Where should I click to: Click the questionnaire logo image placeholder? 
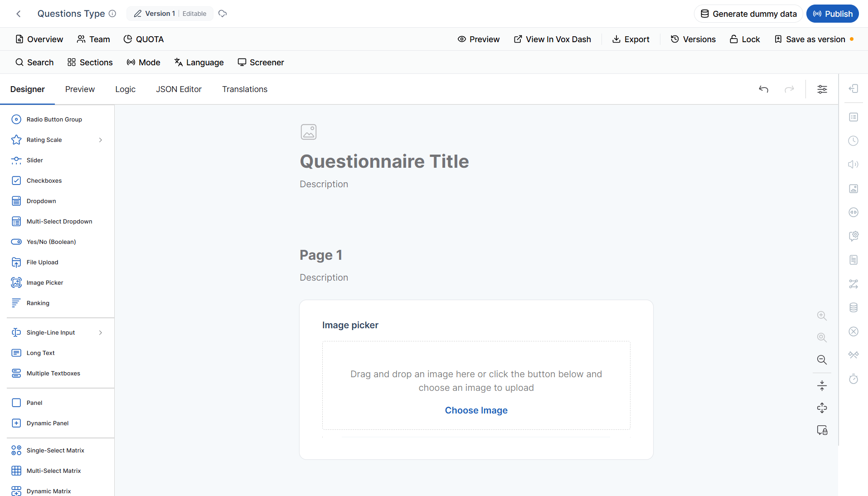pyautogui.click(x=309, y=132)
